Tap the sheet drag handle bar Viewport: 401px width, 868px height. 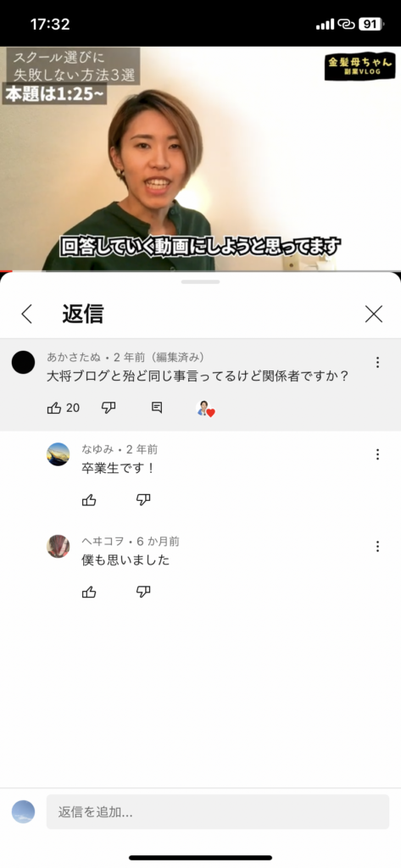pyautogui.click(x=200, y=281)
